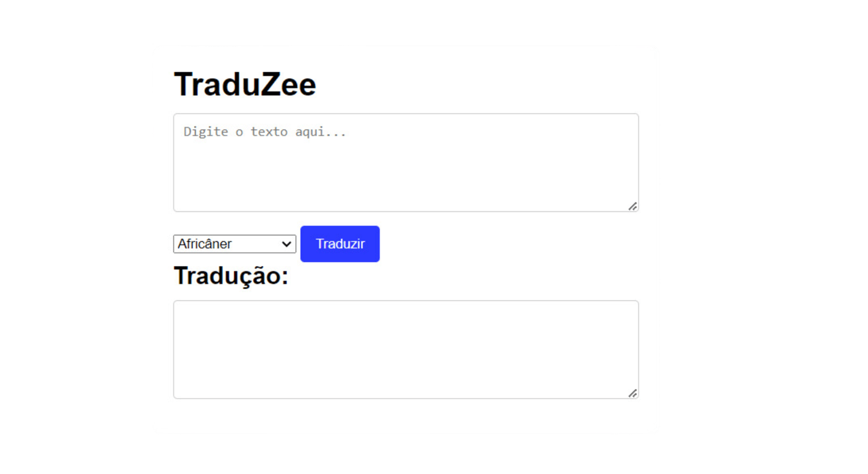Viewport: 868px width, 474px height.
Task: Click the TraduZee title heading
Action: 245,84
